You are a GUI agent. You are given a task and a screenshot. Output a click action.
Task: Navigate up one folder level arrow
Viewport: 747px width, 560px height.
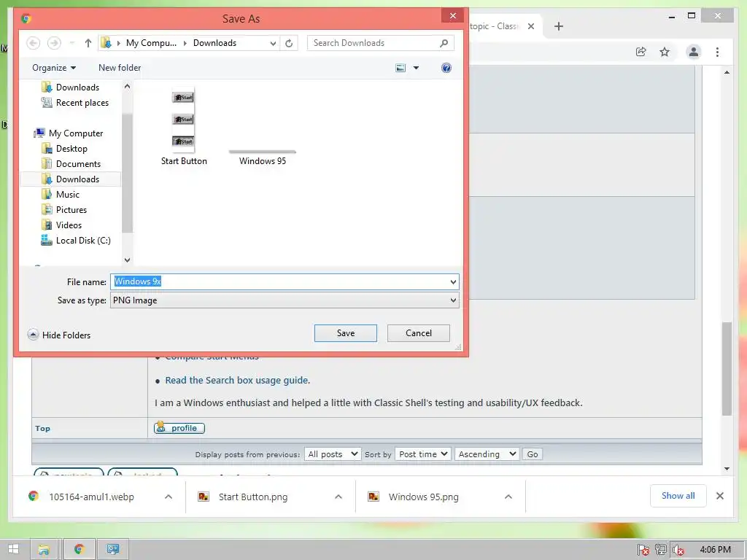tap(88, 43)
